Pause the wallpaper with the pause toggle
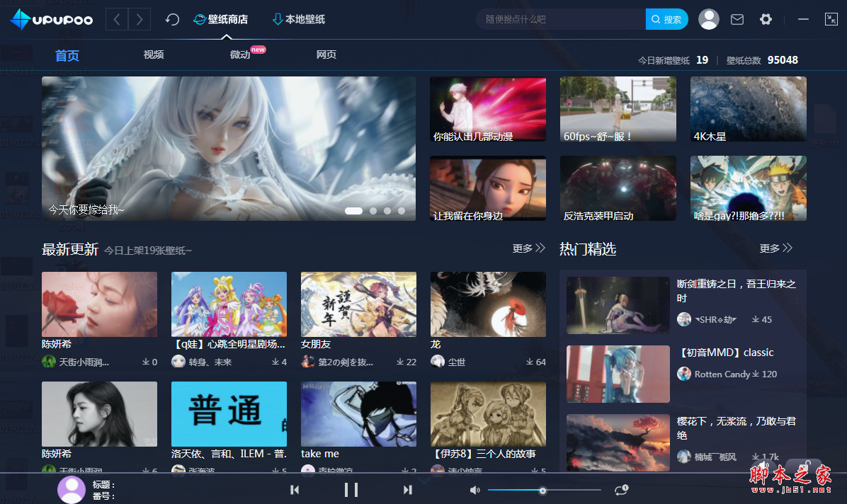The width and height of the screenshot is (847, 504). (x=351, y=489)
